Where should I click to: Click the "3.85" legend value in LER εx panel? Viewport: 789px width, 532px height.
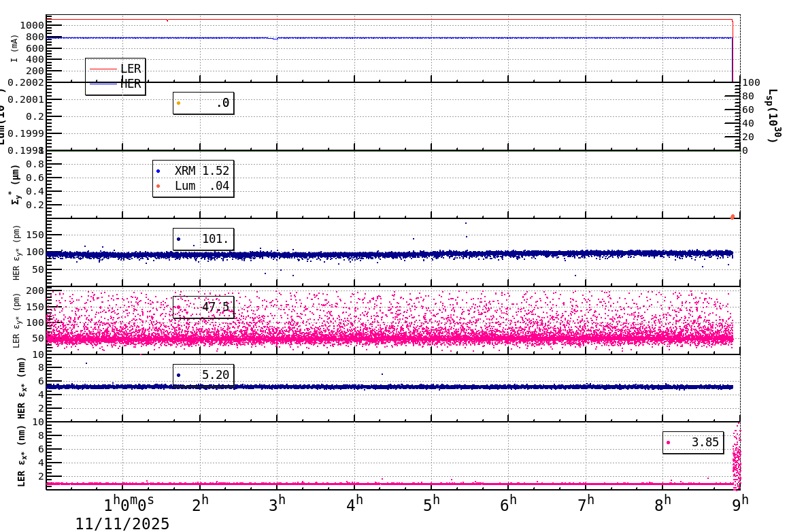pyautogui.click(x=705, y=442)
